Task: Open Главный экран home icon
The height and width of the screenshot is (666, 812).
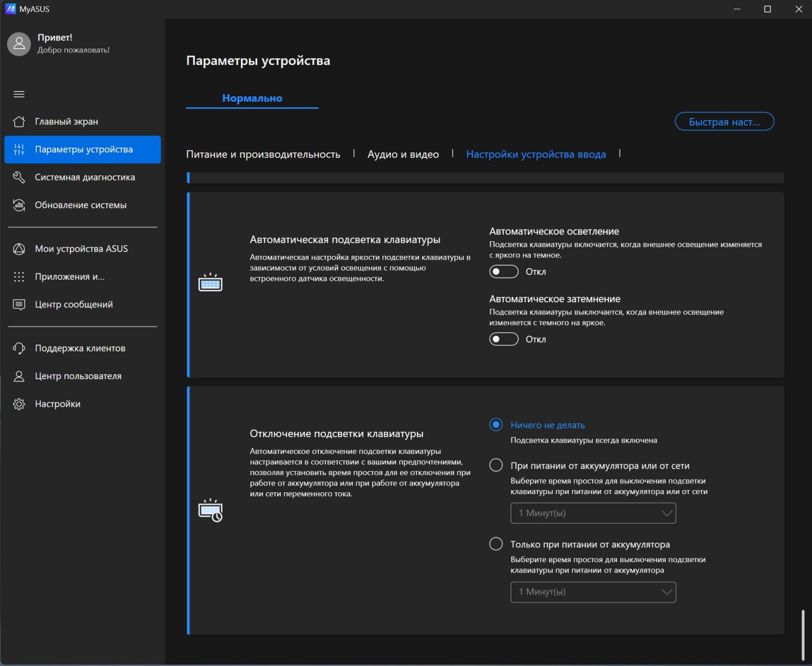Action: 19,122
